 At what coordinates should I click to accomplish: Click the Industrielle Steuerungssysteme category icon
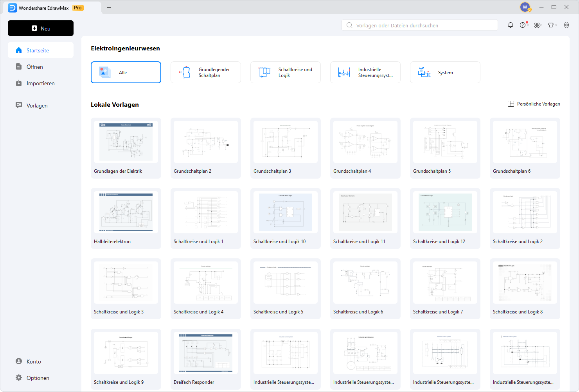coord(344,72)
